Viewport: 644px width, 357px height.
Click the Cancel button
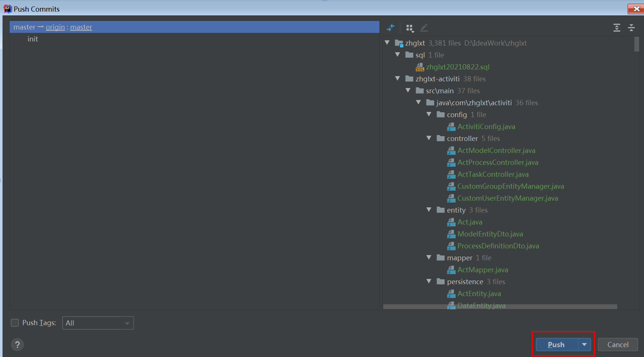click(x=617, y=344)
